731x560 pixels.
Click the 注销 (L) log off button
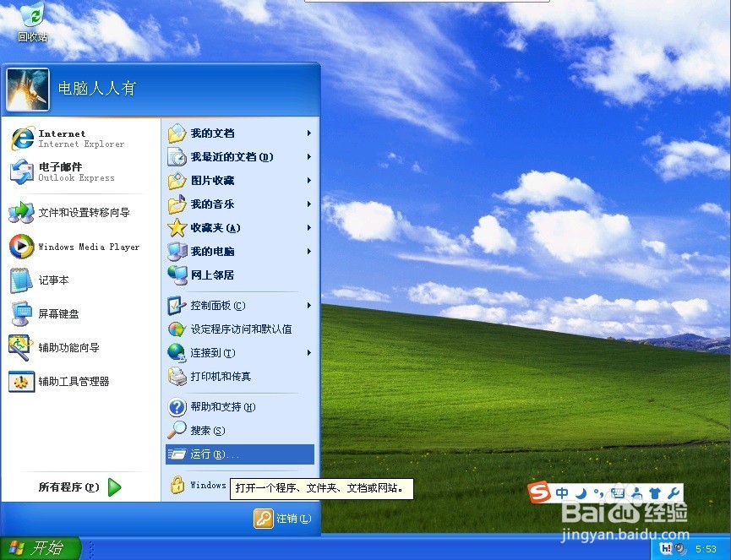(282, 519)
